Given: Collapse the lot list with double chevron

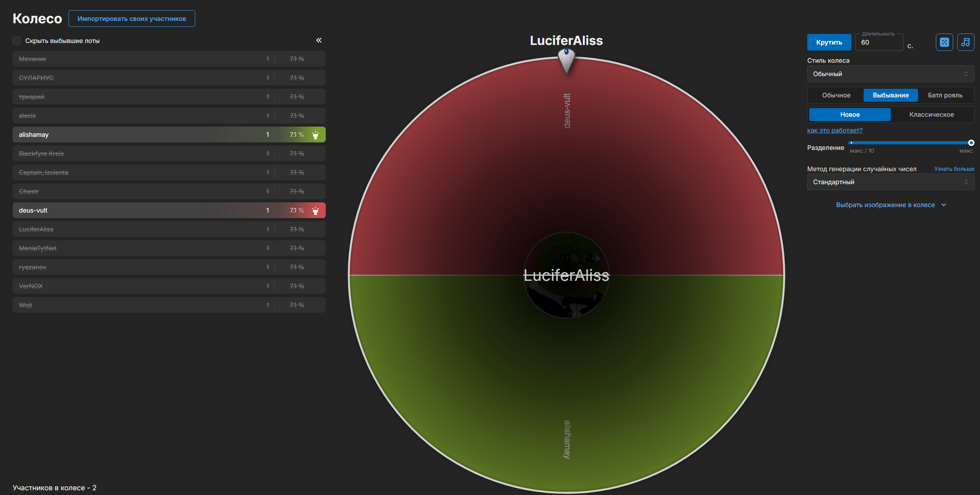Looking at the screenshot, I should pos(319,40).
